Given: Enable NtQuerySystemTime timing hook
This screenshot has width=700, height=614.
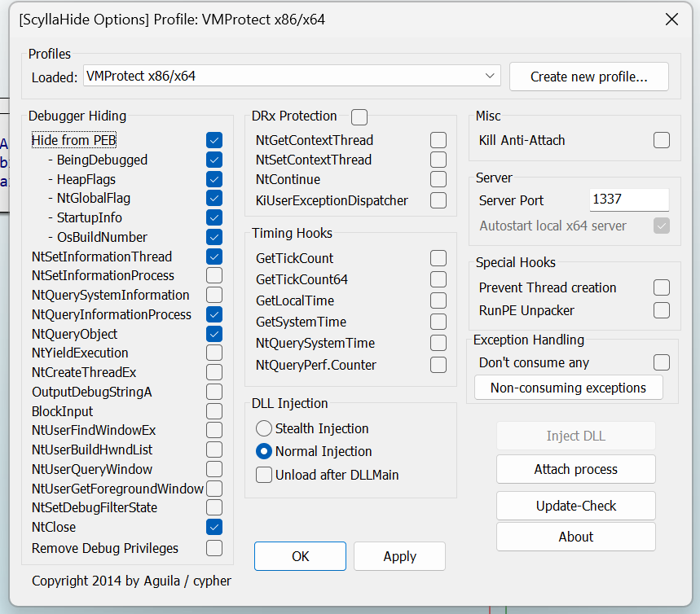Looking at the screenshot, I should 438,343.
